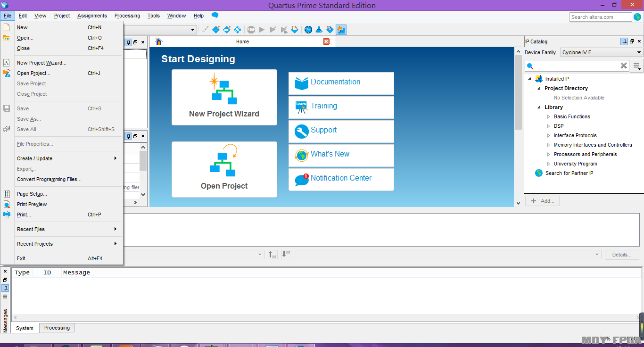This screenshot has width=644, height=347.
Task: Expand the Basic Functions category
Action: pyautogui.click(x=548, y=116)
